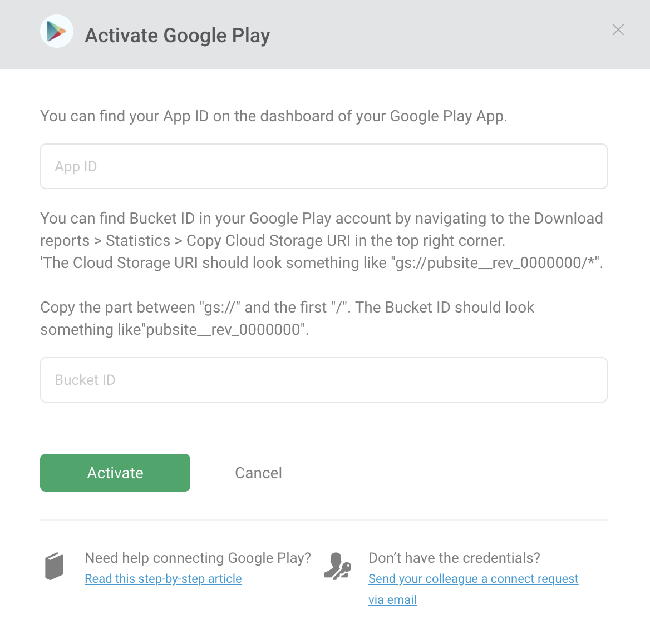
Task: Click the 'via email' link text
Action: [x=392, y=600]
